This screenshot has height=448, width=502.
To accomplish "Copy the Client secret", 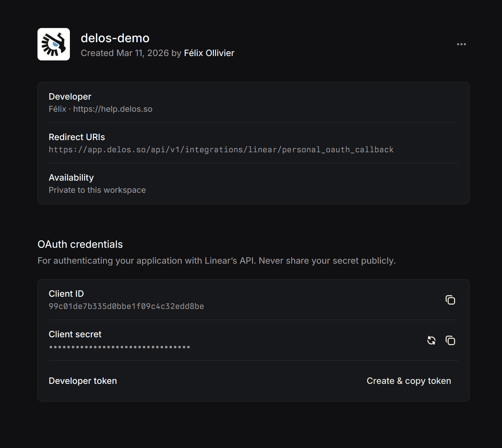I will click(450, 340).
